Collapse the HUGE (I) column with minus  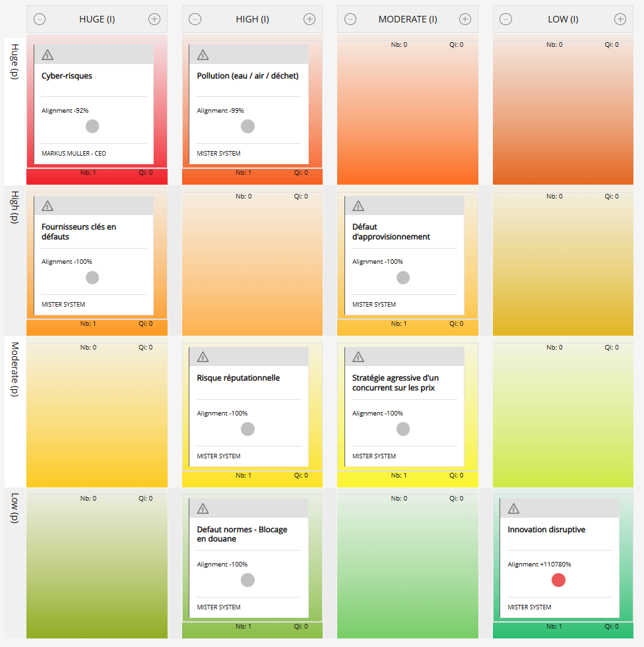[40, 19]
